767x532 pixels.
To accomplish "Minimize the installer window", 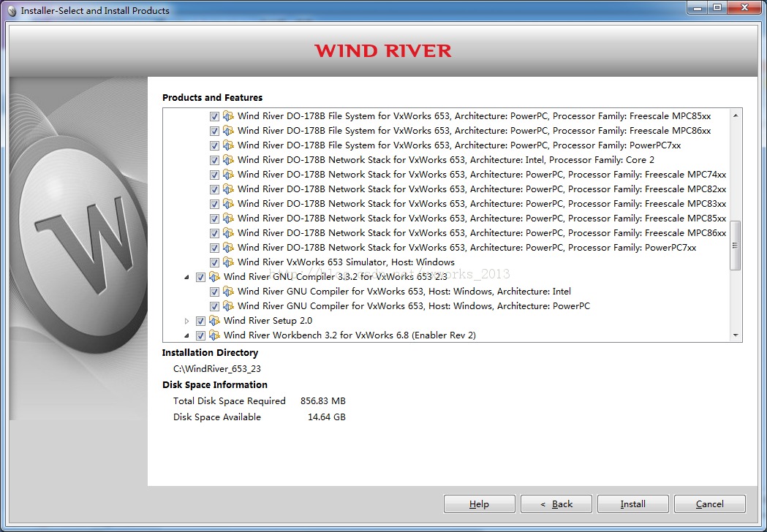I will (x=697, y=8).
